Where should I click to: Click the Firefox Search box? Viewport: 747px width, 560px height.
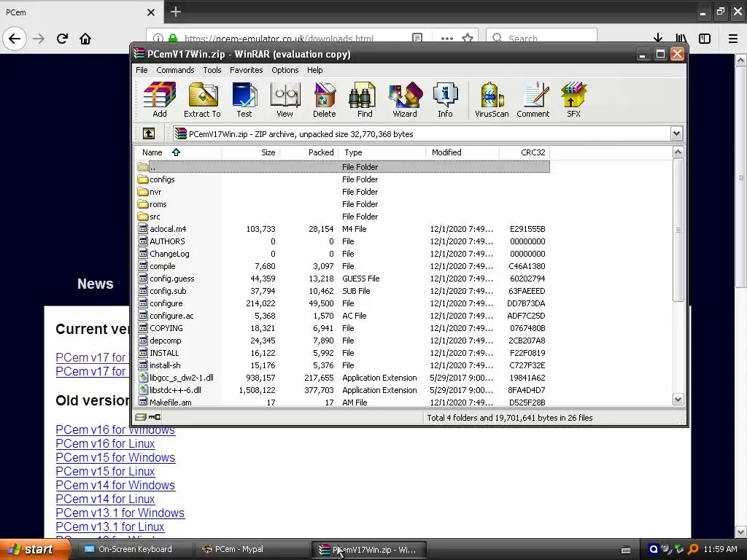tap(542, 37)
